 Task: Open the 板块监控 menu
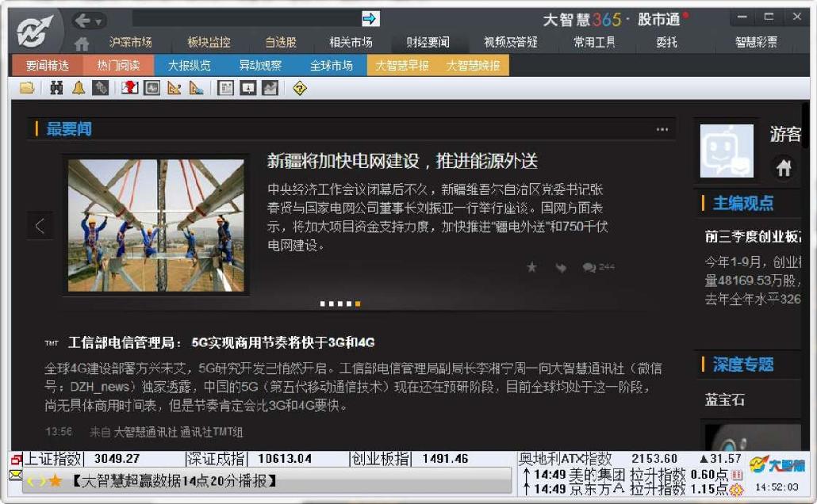209,42
